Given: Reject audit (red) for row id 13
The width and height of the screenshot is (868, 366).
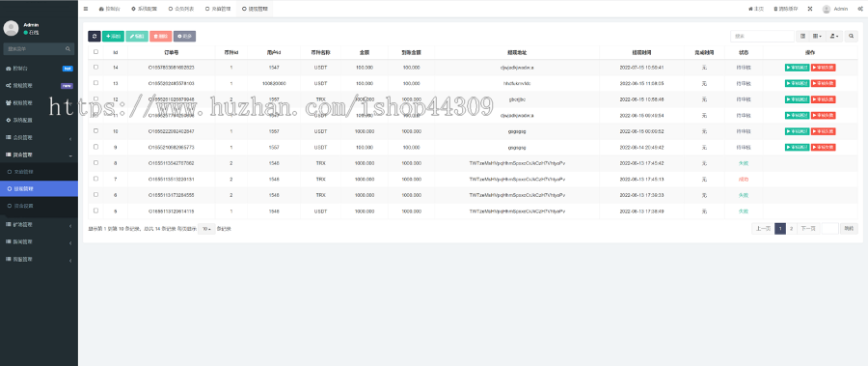Looking at the screenshot, I should click(824, 83).
